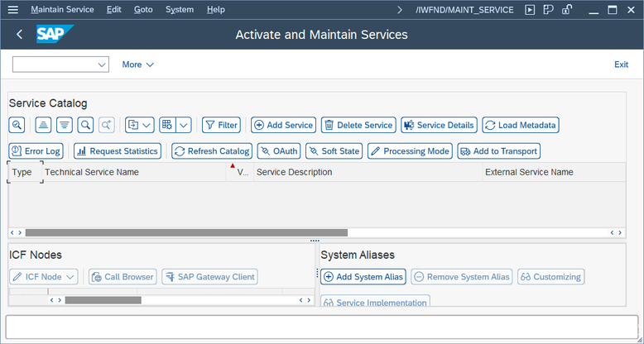The width and height of the screenshot is (644, 344).
Task: Click the Find search icon
Action: 85,125
